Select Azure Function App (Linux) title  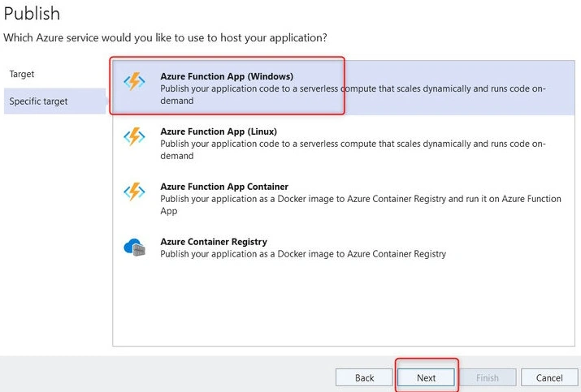pos(219,131)
